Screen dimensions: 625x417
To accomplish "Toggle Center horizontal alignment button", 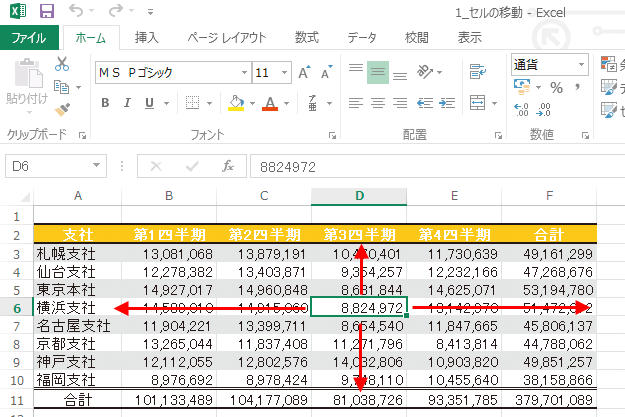I will (x=378, y=103).
